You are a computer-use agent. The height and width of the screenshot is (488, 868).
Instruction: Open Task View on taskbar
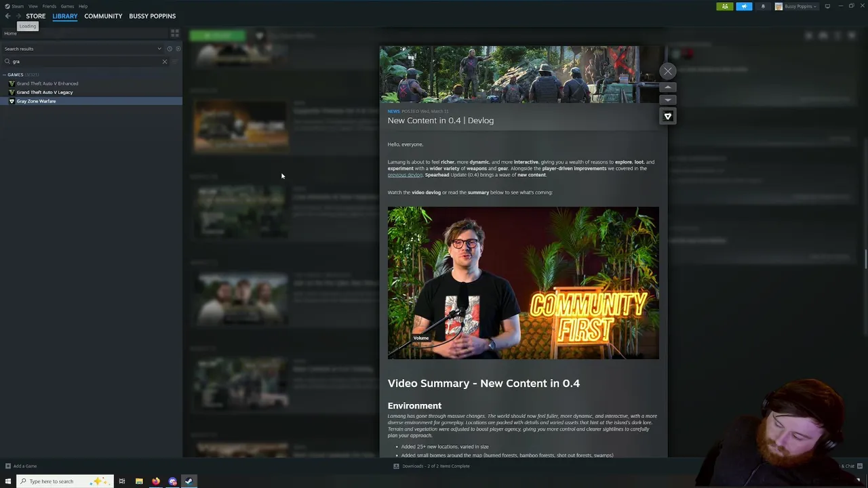tap(122, 481)
